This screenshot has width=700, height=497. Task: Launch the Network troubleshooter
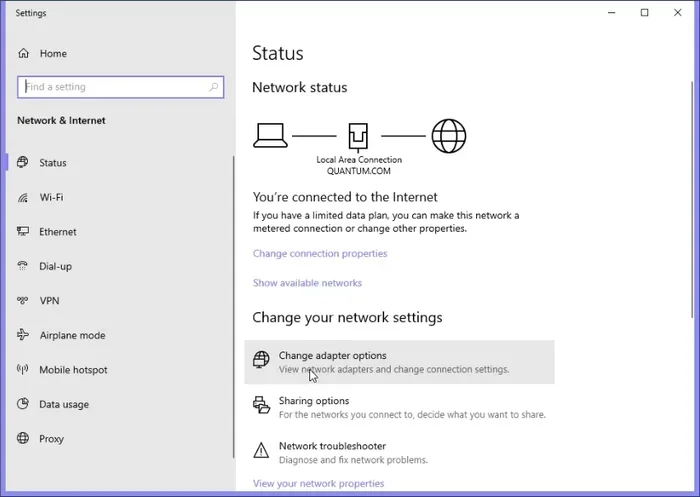click(x=399, y=452)
